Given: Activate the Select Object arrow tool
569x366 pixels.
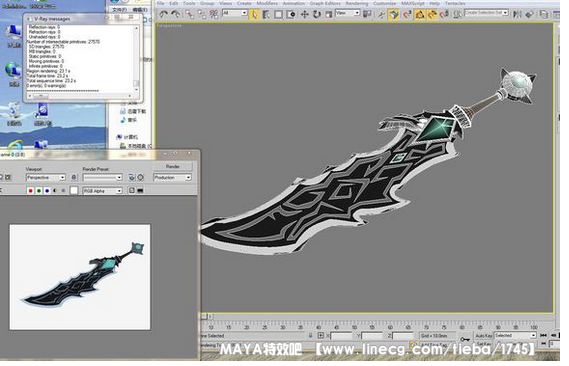Looking at the screenshot, I should [255, 15].
